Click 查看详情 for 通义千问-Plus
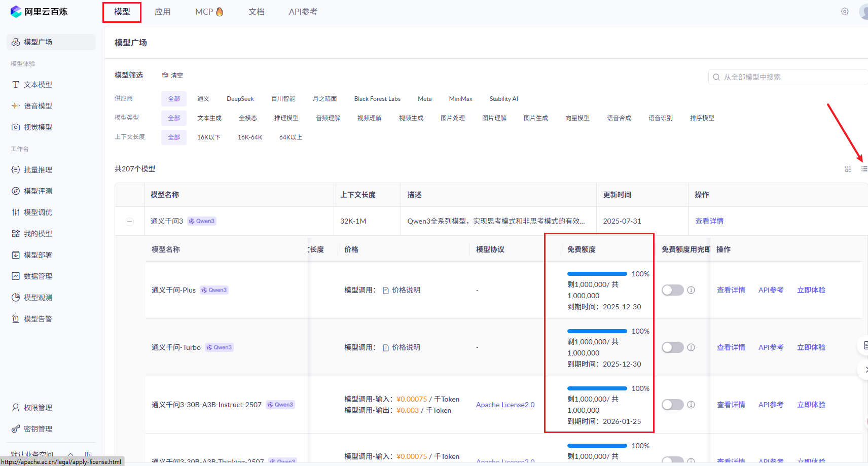868x466 pixels. (x=731, y=290)
